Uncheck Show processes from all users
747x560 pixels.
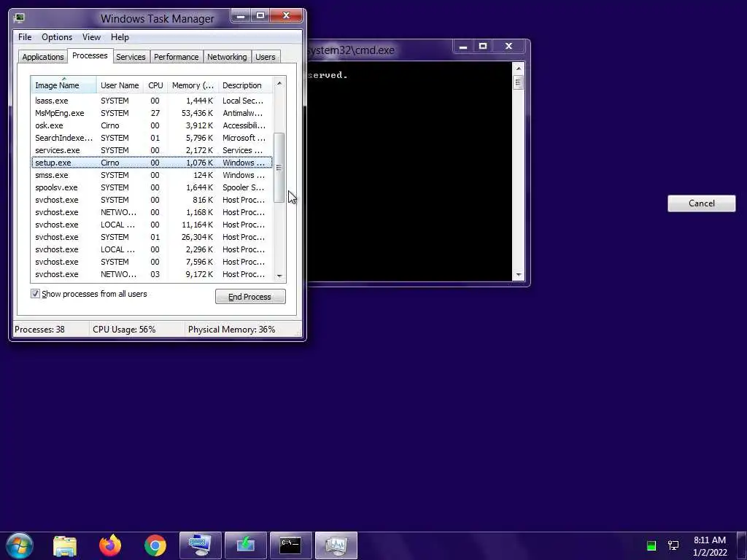pos(35,294)
